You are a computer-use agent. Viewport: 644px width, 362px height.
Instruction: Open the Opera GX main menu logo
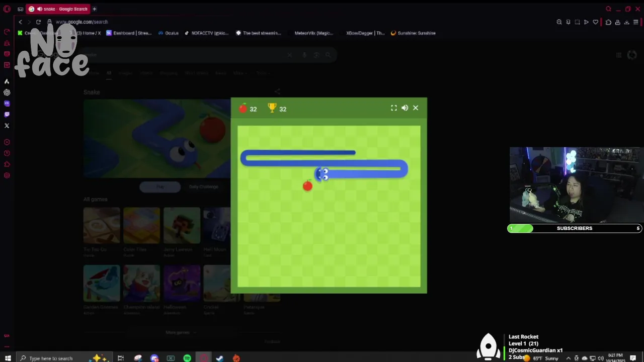tap(7, 9)
